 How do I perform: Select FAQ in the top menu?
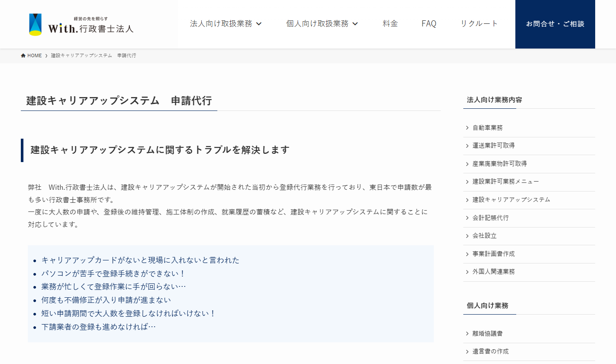(429, 24)
